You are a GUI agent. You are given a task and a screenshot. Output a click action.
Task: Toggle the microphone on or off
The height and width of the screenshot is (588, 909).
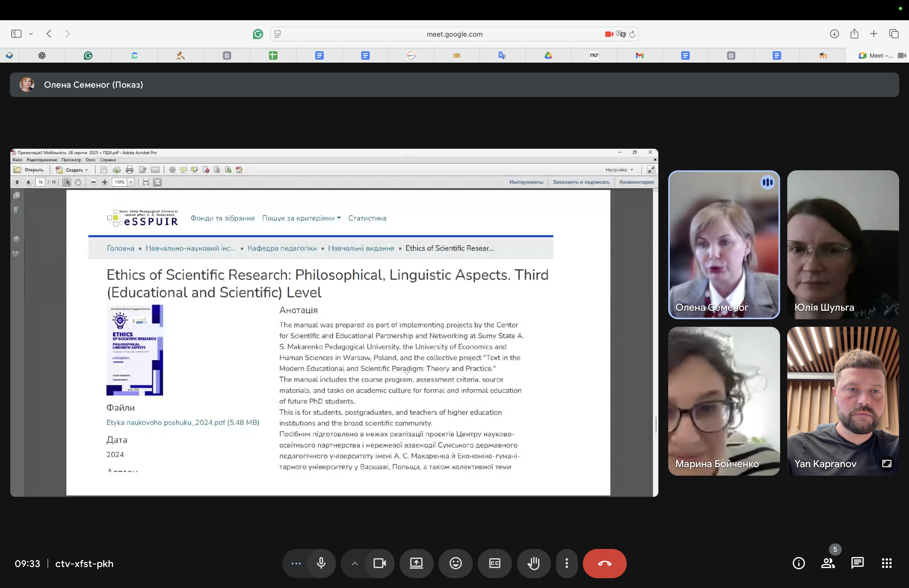click(321, 563)
